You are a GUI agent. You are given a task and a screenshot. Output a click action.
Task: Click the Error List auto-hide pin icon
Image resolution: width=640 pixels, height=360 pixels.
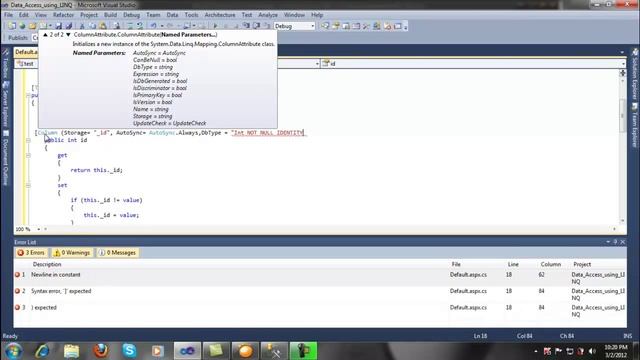coord(615,242)
